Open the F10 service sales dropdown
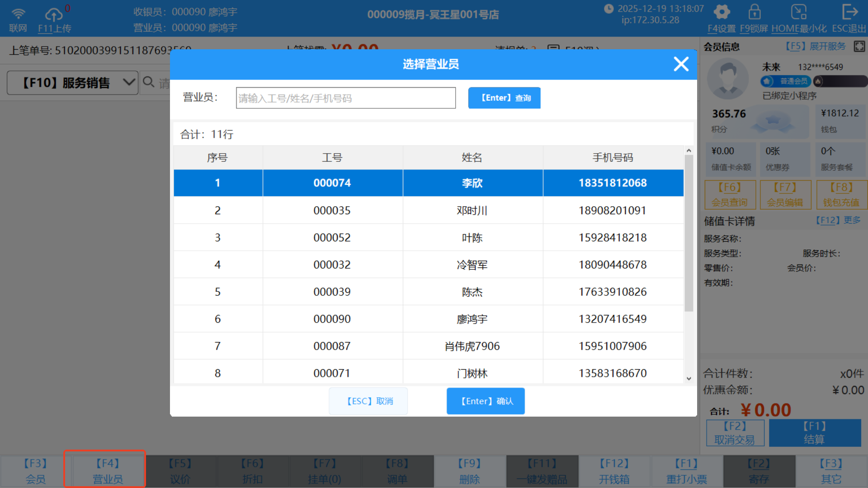The width and height of the screenshot is (868, 488). (72, 83)
